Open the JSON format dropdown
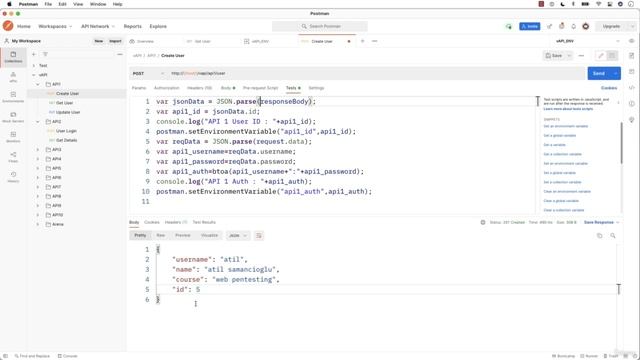 (238, 236)
